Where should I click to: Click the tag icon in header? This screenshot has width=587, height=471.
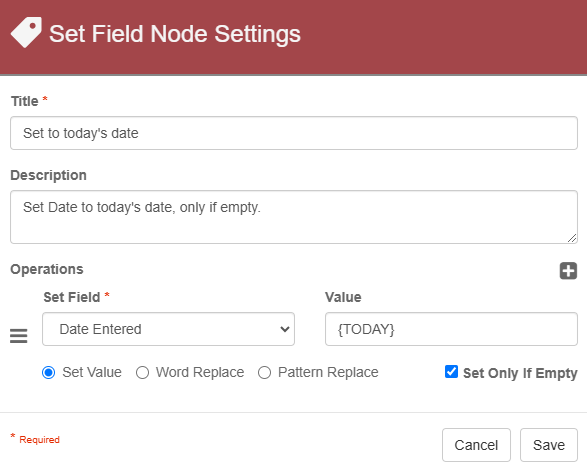(x=26, y=32)
